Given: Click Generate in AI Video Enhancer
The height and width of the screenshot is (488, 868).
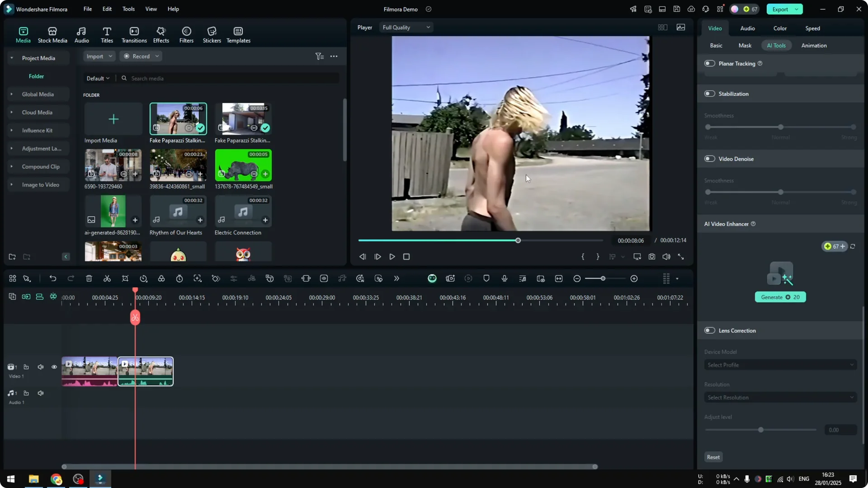Looking at the screenshot, I should tap(780, 297).
